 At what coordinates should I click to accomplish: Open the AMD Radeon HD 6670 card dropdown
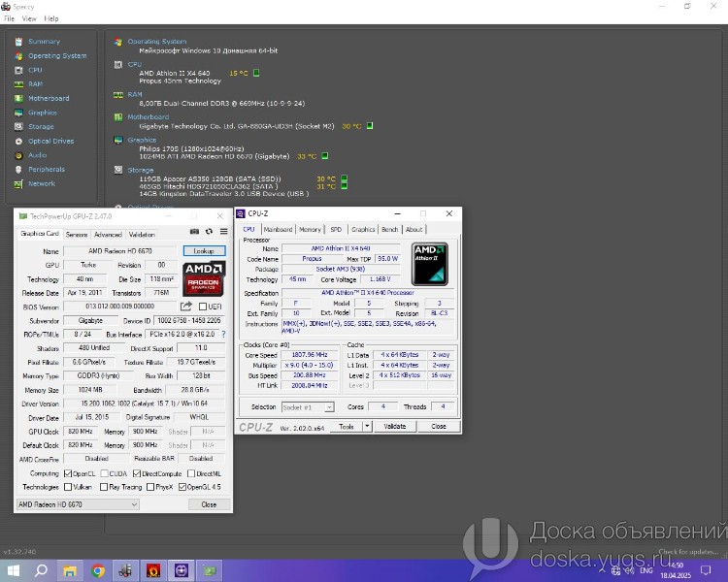point(78,504)
